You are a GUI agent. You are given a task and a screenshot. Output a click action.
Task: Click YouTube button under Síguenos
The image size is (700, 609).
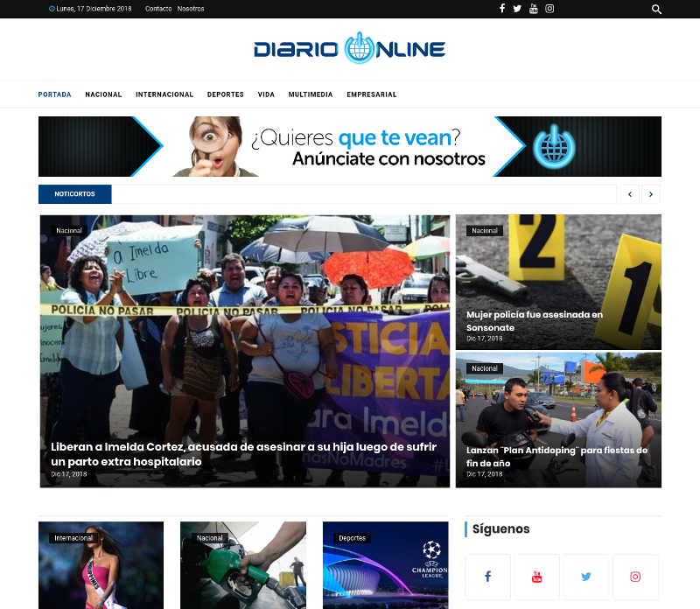[536, 577]
